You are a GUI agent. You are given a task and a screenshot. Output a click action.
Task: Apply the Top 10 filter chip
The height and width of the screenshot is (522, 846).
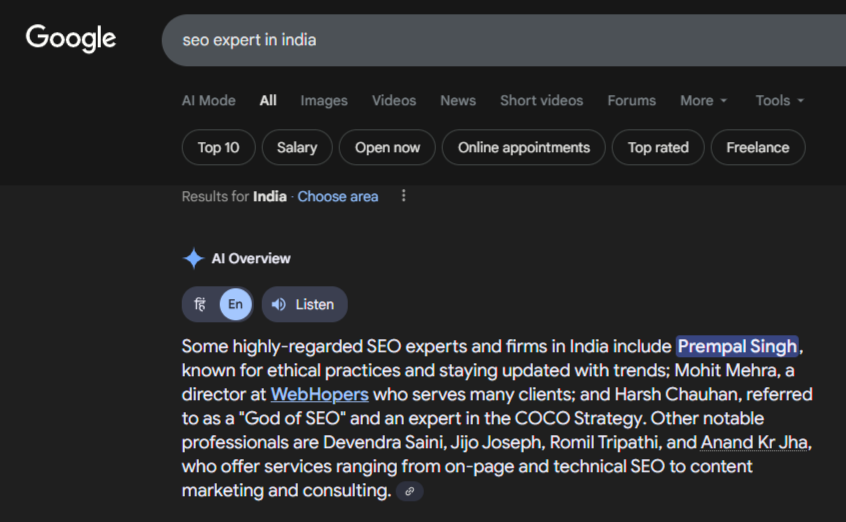click(219, 147)
